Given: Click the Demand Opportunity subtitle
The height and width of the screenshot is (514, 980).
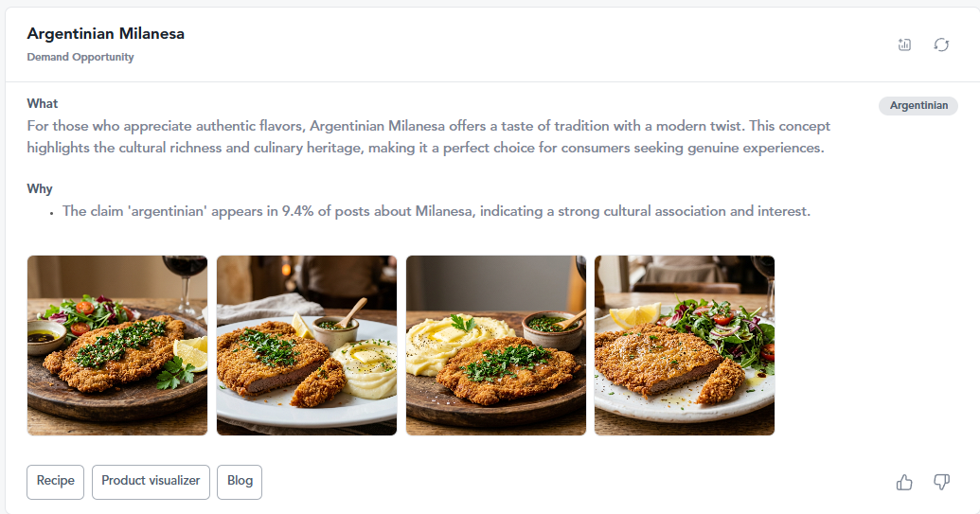Looking at the screenshot, I should pyautogui.click(x=80, y=57).
